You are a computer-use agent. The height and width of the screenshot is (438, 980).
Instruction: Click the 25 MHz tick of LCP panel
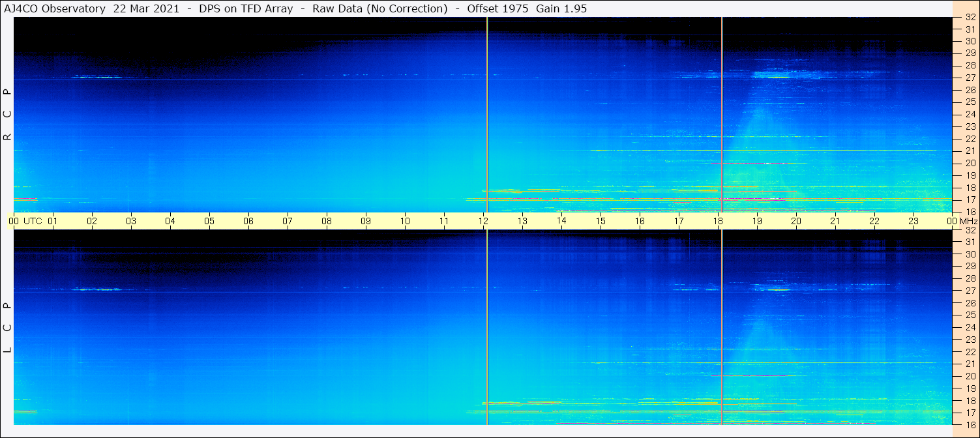(x=970, y=315)
